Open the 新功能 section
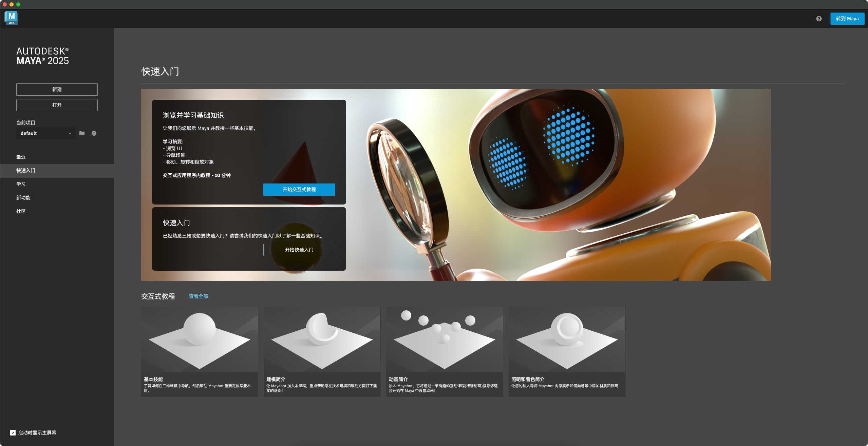 point(57,197)
